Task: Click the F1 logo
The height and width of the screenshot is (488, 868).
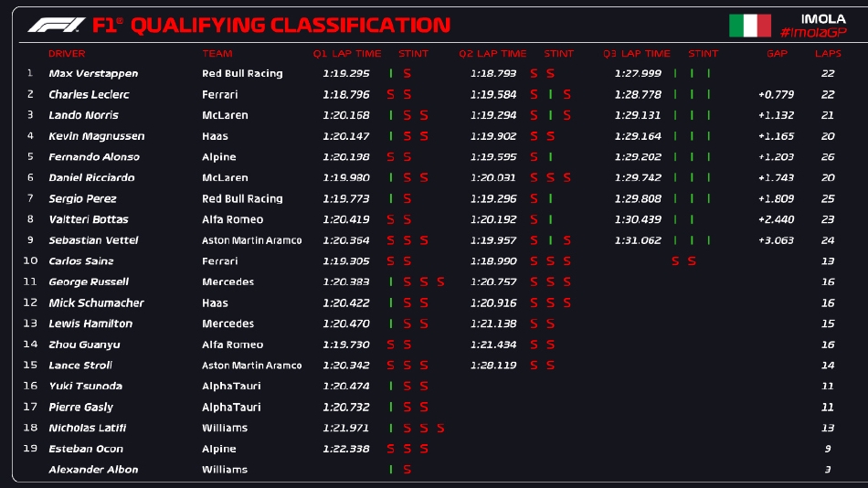Action: tap(57, 26)
